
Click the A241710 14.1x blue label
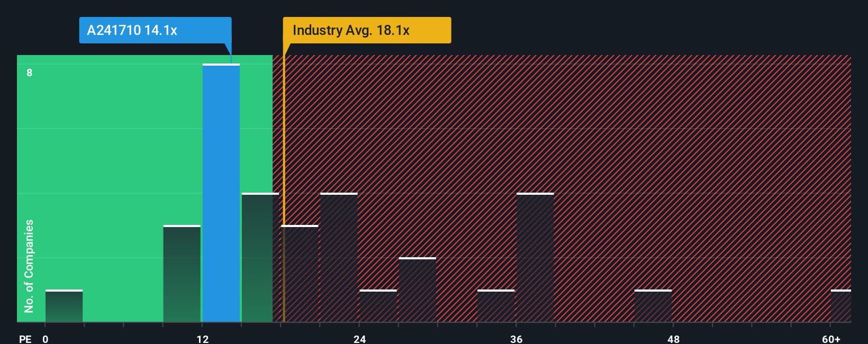coord(155,30)
